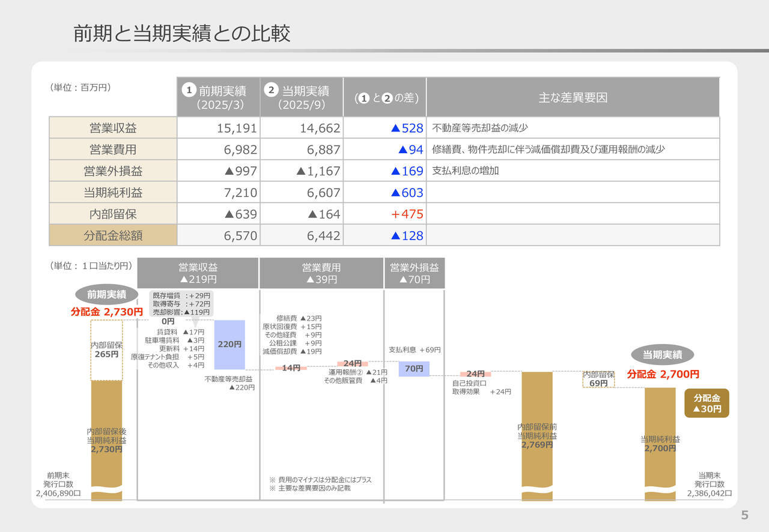This screenshot has width=769, height=532.
Task: Click the 分配金総額 row label in table
Action: [x=113, y=235]
